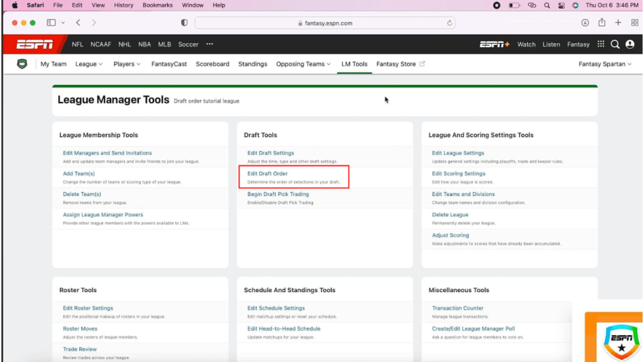The image size is (644, 362).
Task: Click the Watch link in header
Action: pos(526,45)
